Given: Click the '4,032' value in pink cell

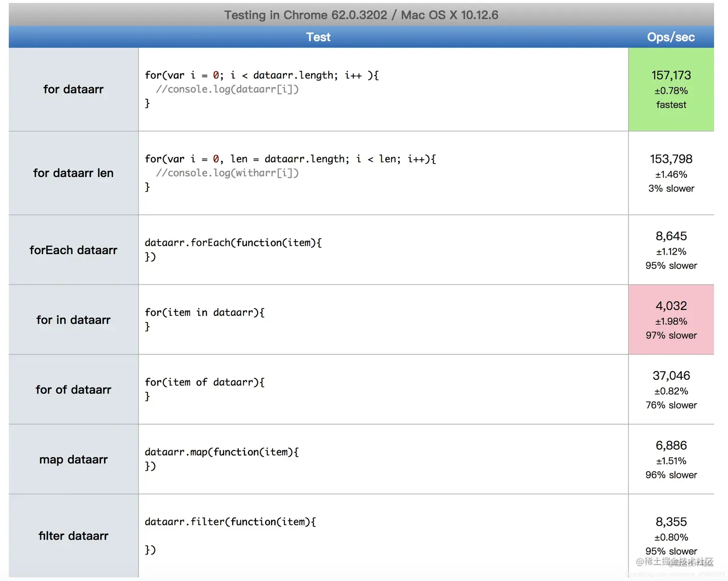Looking at the screenshot, I should coord(671,306).
